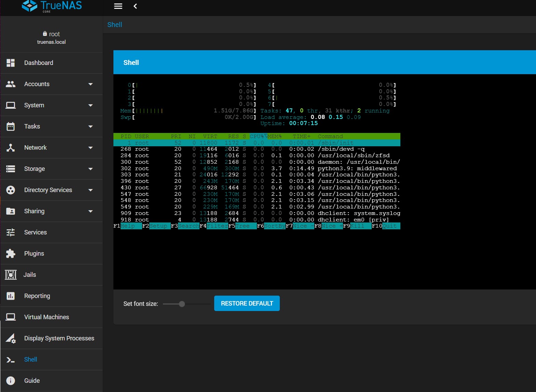Viewport: 536px width, 392px height.
Task: Click the Storage list icon
Action: click(11, 169)
